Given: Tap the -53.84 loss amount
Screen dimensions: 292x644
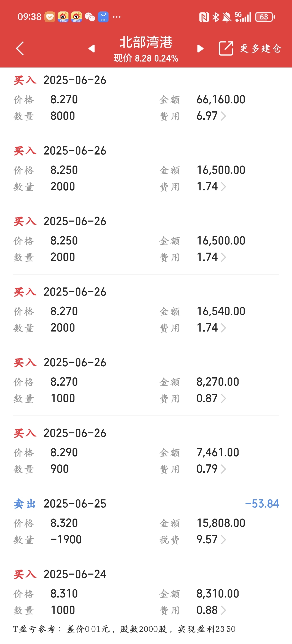Looking at the screenshot, I should 262,504.
